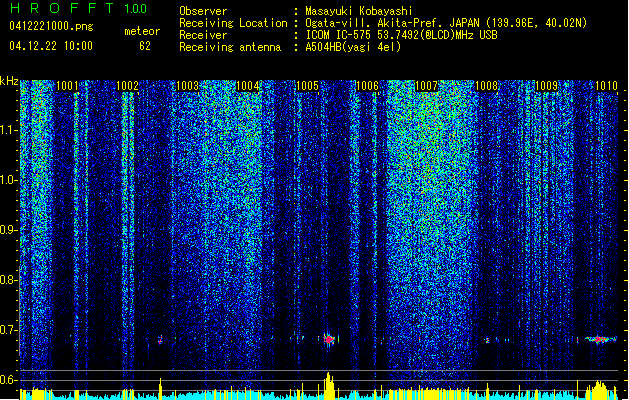Viewport: 629px width, 400px height.
Task: Click the 0.9 kHz axis tick label
Action: 9,230
